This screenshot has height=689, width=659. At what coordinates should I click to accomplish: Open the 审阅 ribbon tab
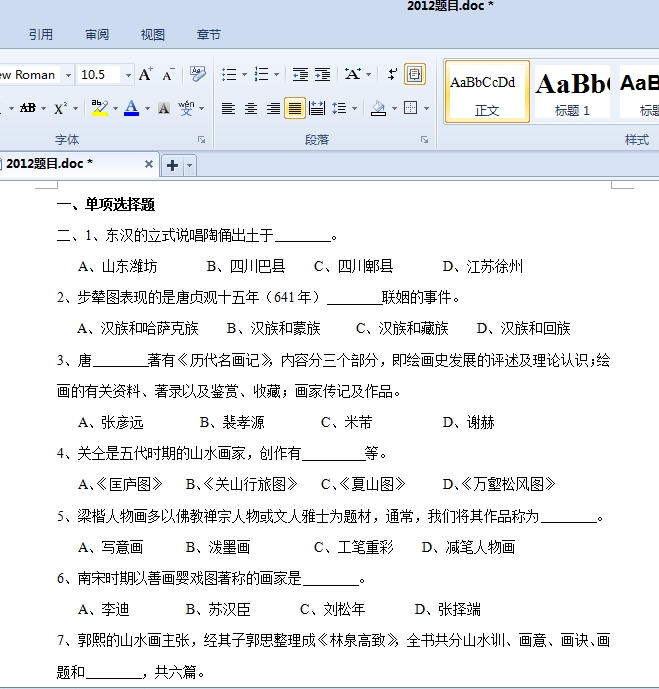[x=97, y=35]
